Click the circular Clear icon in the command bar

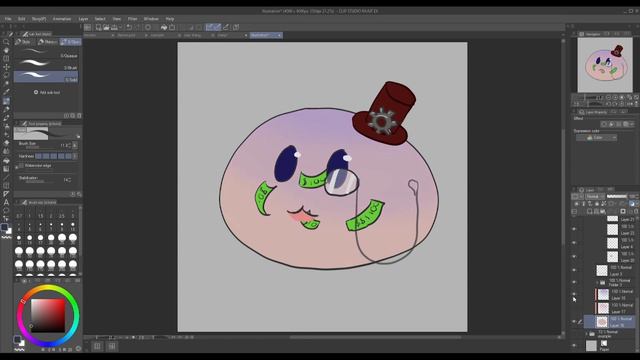click(148, 27)
